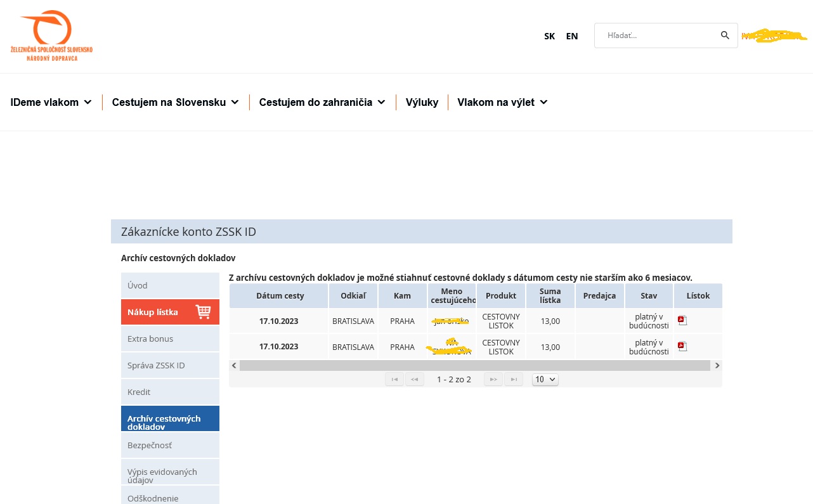
Task: Download PDF ticket in second row
Action: point(682,346)
